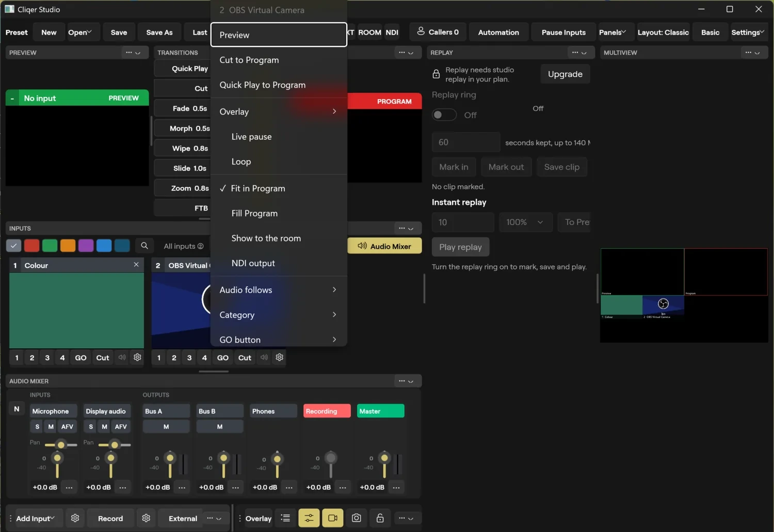Select the Multiview layout thumbnail
The height and width of the screenshot is (532, 774).
coord(684,295)
